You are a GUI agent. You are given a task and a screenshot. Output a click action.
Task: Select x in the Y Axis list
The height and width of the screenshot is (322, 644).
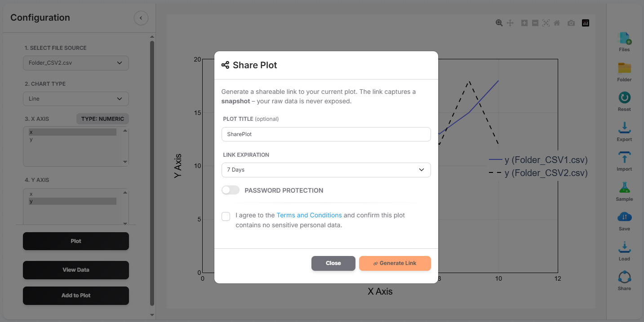coord(31,194)
